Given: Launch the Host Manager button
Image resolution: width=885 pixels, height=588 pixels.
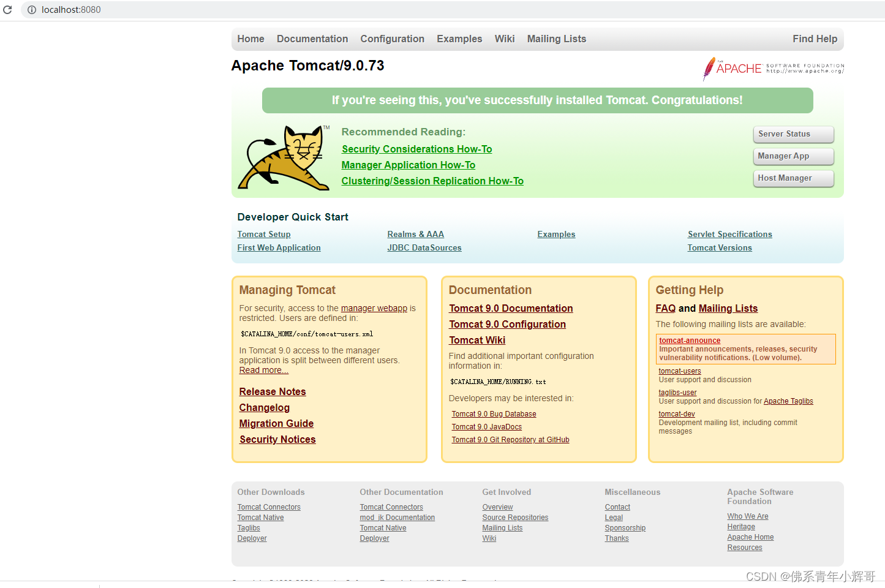Looking at the screenshot, I should pos(793,178).
